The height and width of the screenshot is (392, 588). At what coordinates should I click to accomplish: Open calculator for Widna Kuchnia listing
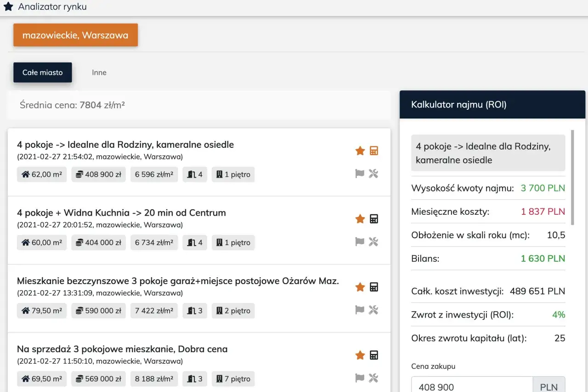point(374,219)
